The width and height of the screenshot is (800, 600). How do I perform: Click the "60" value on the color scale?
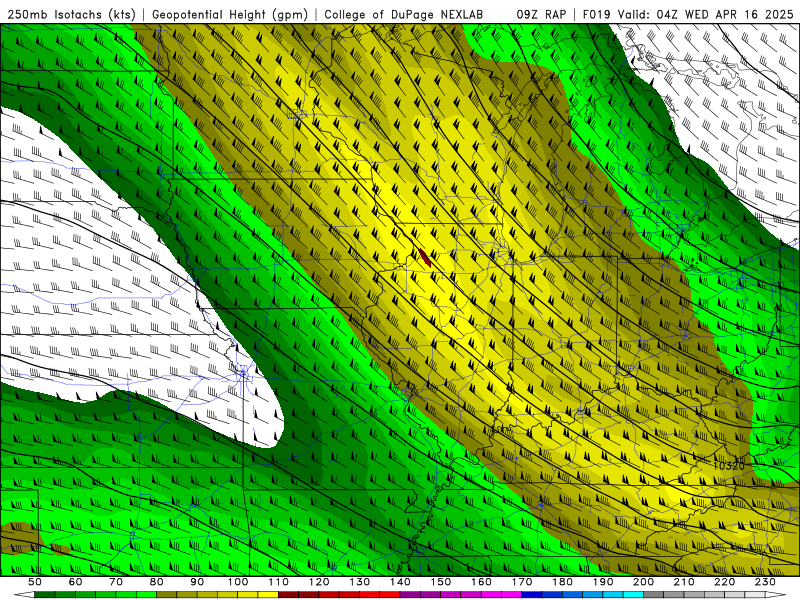point(75,582)
